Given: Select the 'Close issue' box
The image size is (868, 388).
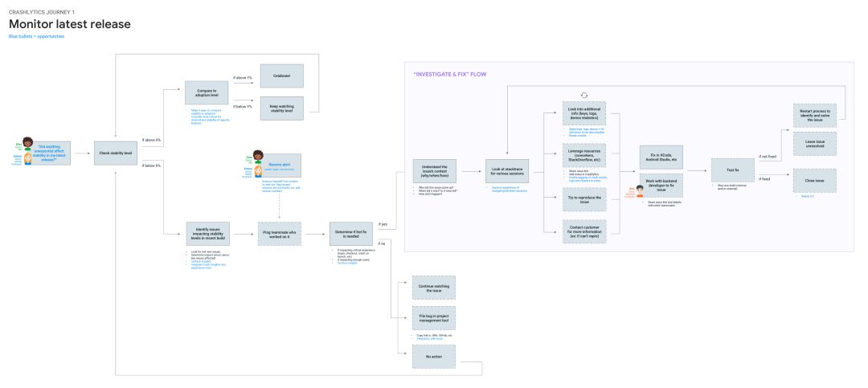Looking at the screenshot, I should click(815, 181).
